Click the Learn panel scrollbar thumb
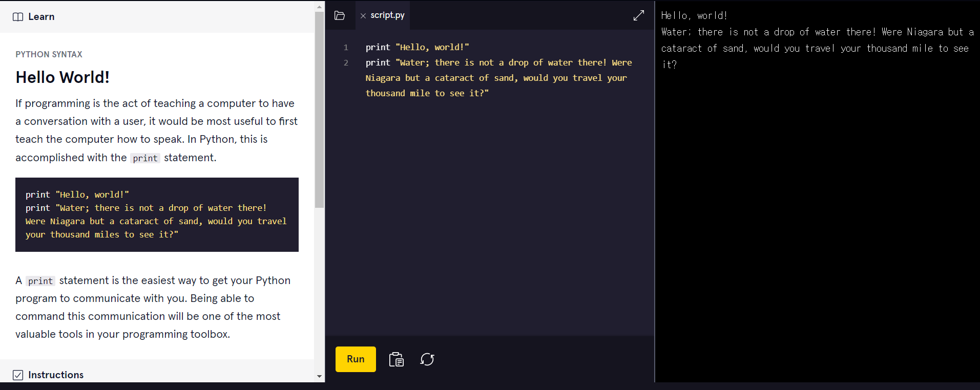This screenshot has width=980, height=390. (x=320, y=110)
